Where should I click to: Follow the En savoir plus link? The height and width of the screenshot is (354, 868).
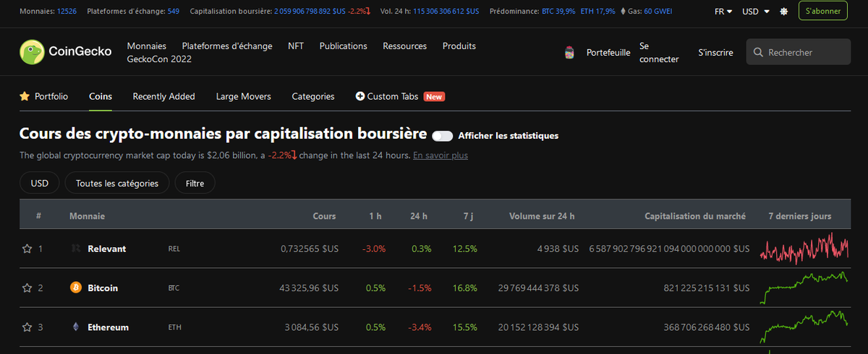click(441, 155)
